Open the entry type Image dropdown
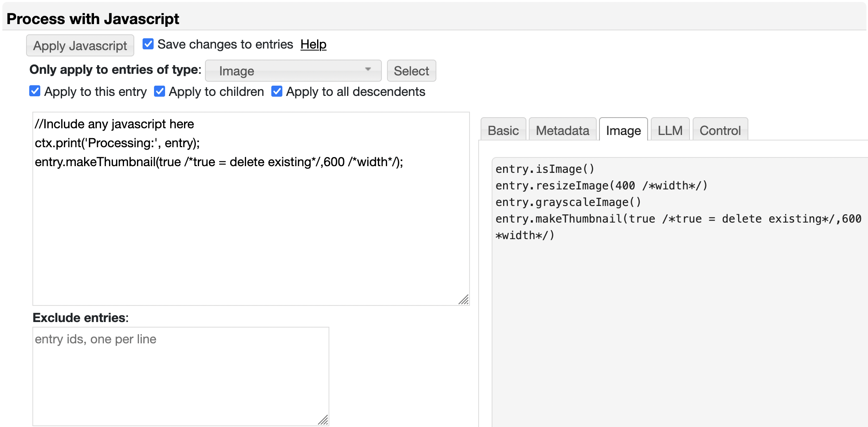The width and height of the screenshot is (868, 427). (x=293, y=71)
